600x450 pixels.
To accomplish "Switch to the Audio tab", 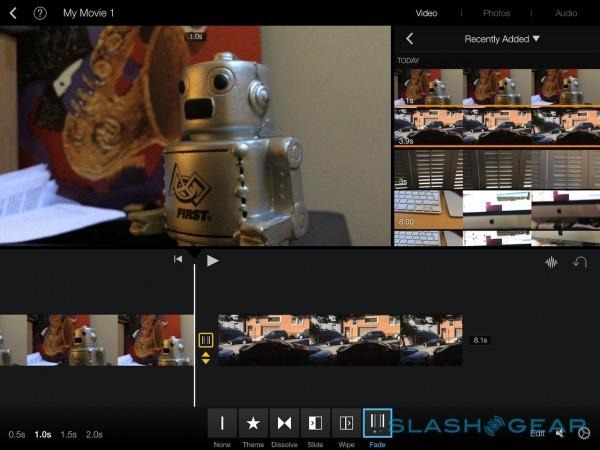I will (566, 13).
